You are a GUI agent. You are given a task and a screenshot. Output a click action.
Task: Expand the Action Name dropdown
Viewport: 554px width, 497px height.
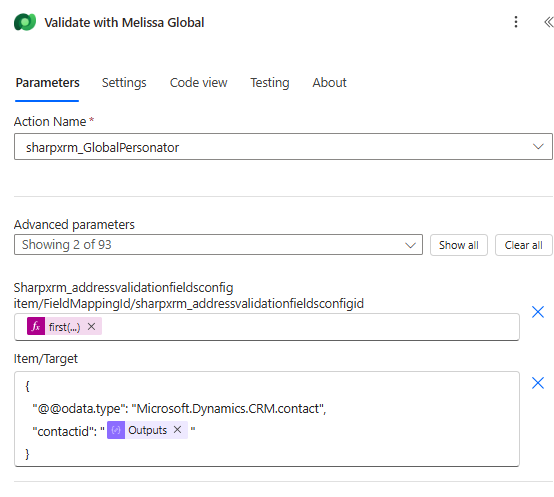coord(538,147)
